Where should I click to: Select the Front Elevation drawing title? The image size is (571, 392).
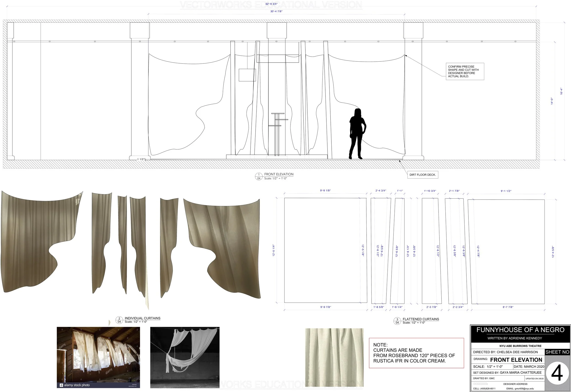click(x=279, y=174)
